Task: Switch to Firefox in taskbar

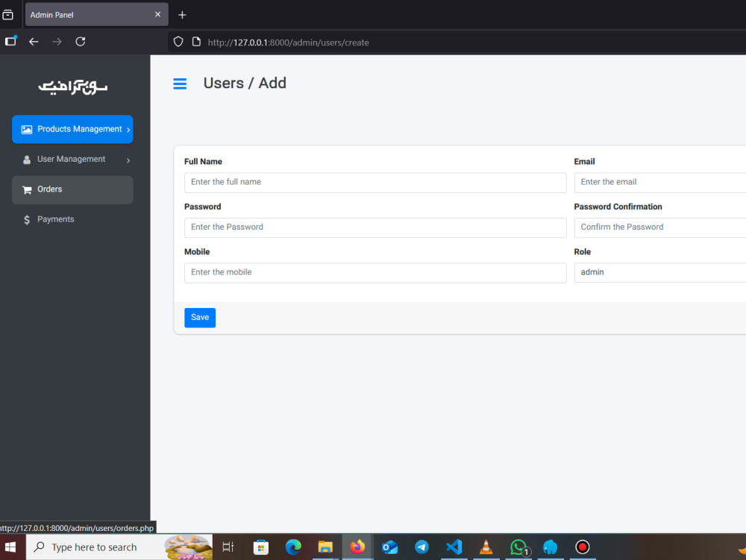Action: pyautogui.click(x=357, y=547)
